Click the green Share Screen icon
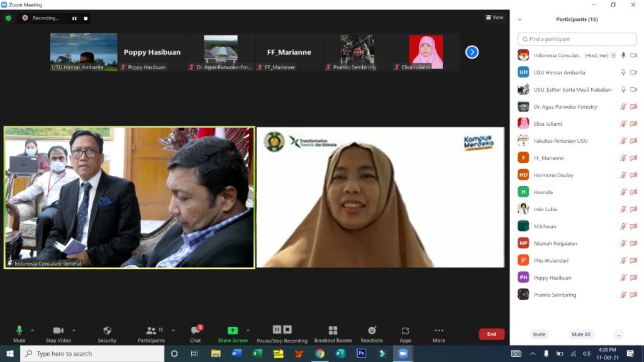 click(x=233, y=331)
